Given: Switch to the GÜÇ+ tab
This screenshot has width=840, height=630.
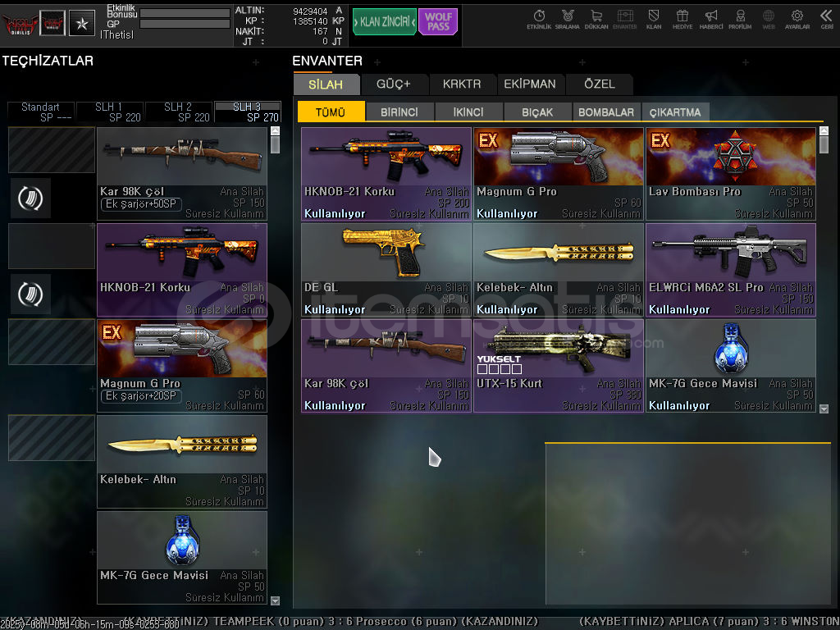Looking at the screenshot, I should (x=394, y=84).
